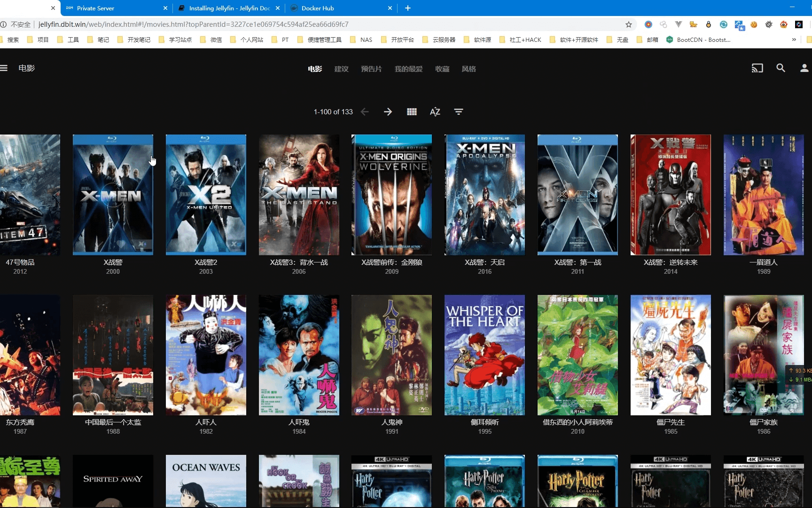Open the 笔记 bookmark folder
Screen dimensions: 812x508
click(x=98, y=40)
